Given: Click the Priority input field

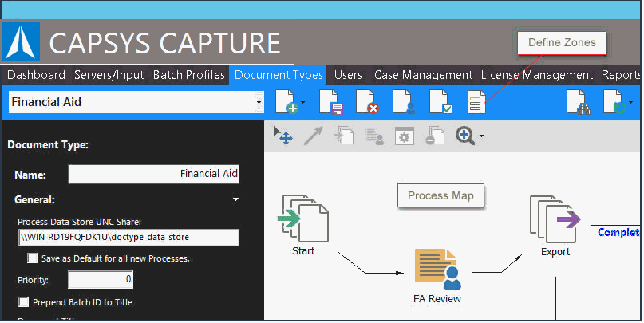Looking at the screenshot, I should (x=101, y=280).
